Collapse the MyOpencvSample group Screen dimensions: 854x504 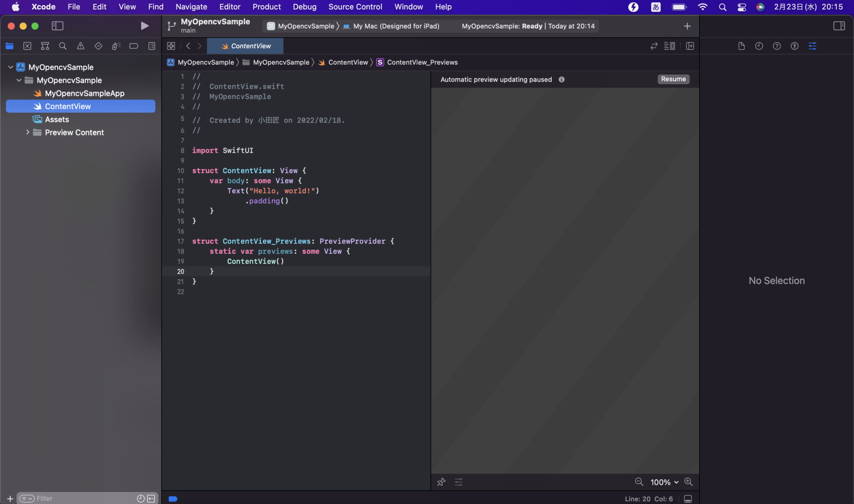click(x=19, y=80)
